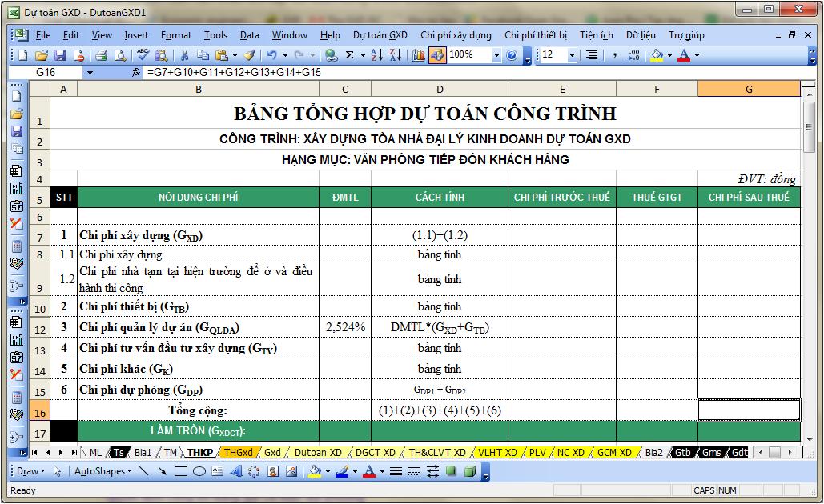Screen dimensions: 824x504
Task: Toggle Merge and Center alignment button
Action: click(592, 55)
